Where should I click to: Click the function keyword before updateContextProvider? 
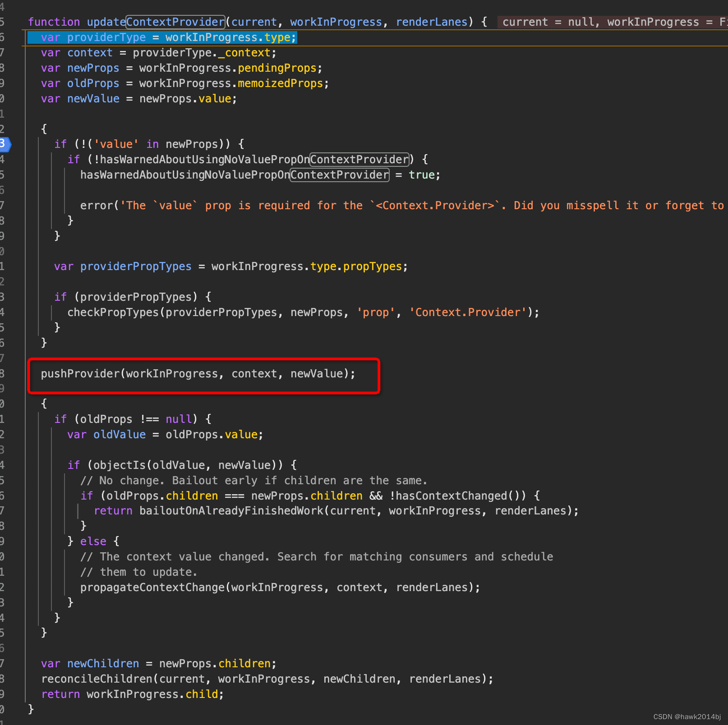point(54,22)
